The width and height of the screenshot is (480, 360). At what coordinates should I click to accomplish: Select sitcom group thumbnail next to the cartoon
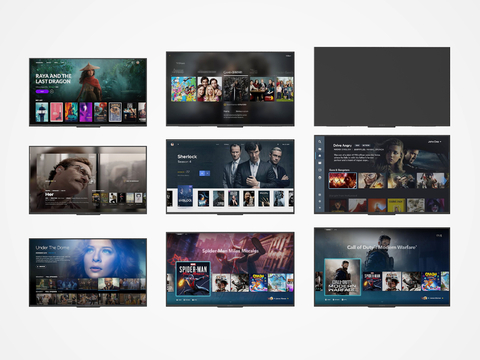tap(210, 89)
